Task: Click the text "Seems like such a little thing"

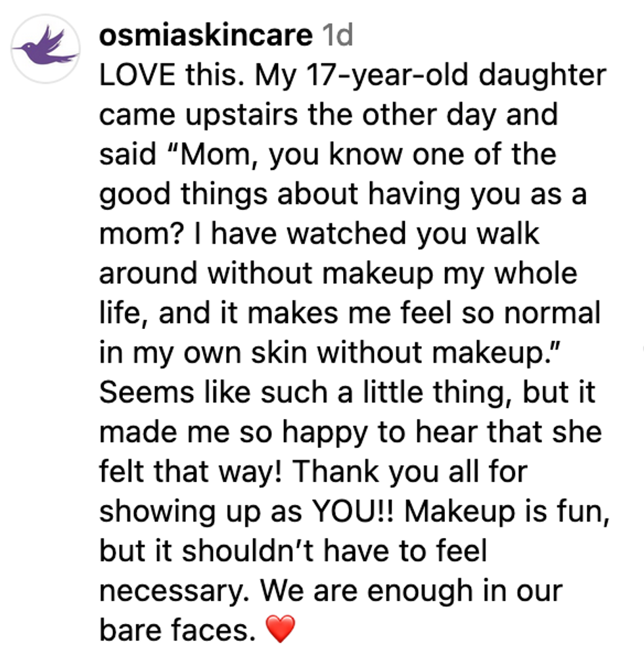Action: [303, 392]
